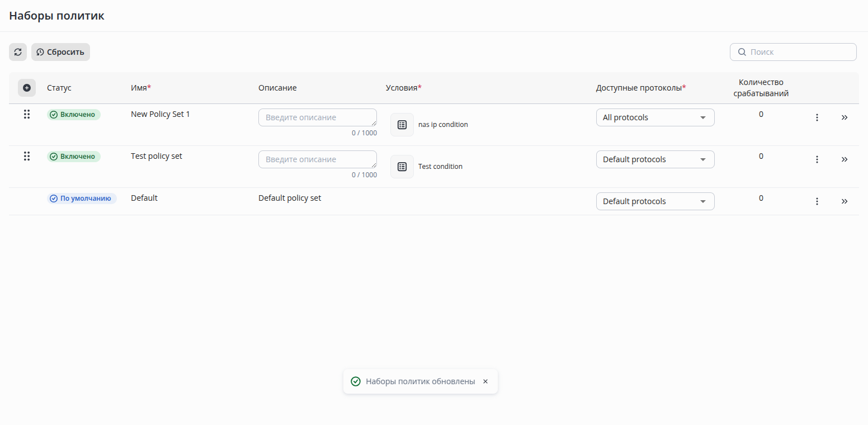The height and width of the screenshot is (425, 868).
Task: Expand the All protocols dropdown
Action: (655, 117)
